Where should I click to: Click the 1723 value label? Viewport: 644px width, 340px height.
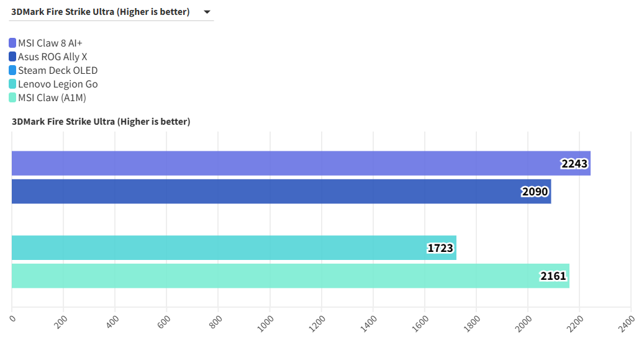(x=441, y=248)
